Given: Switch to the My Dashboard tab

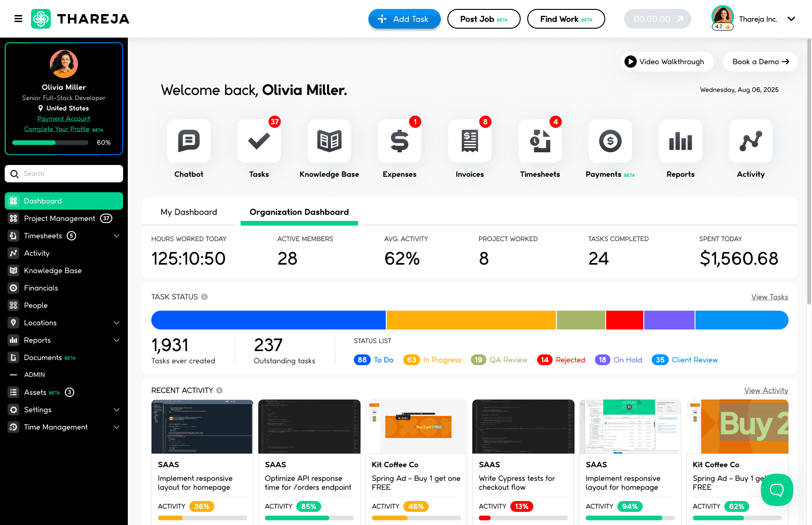Looking at the screenshot, I should click(x=188, y=212).
